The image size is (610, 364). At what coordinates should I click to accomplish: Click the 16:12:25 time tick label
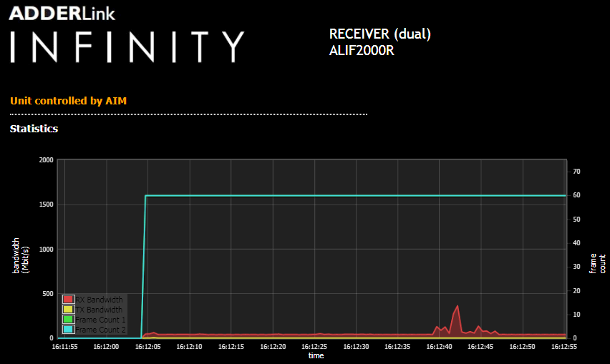(314, 347)
